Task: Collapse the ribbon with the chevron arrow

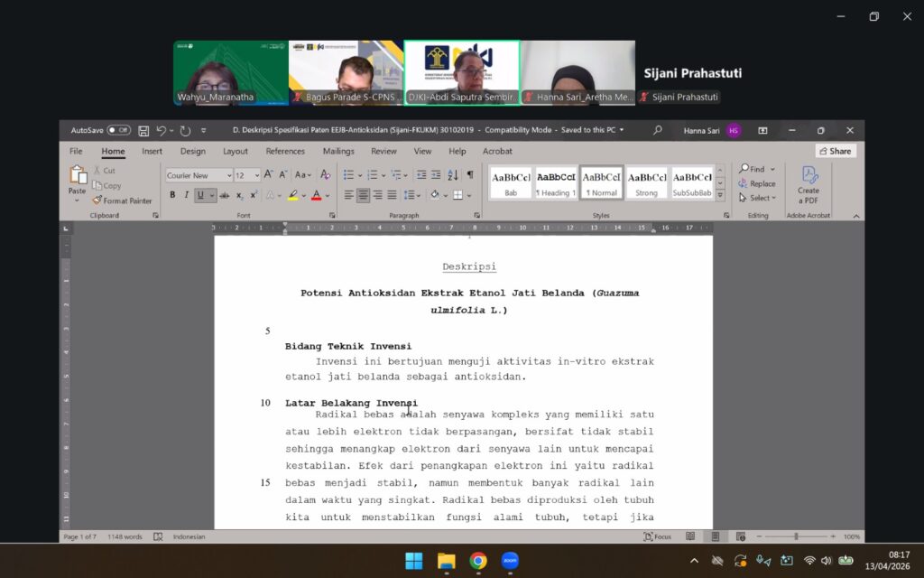Action: pos(856,216)
